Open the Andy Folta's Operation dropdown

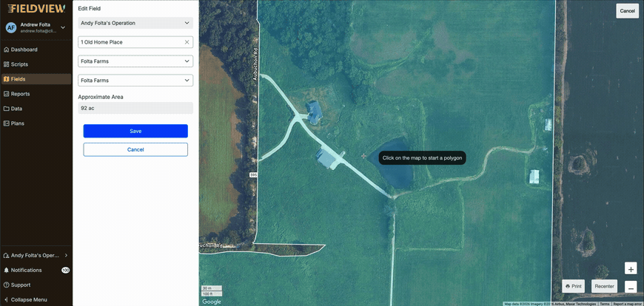coord(135,23)
